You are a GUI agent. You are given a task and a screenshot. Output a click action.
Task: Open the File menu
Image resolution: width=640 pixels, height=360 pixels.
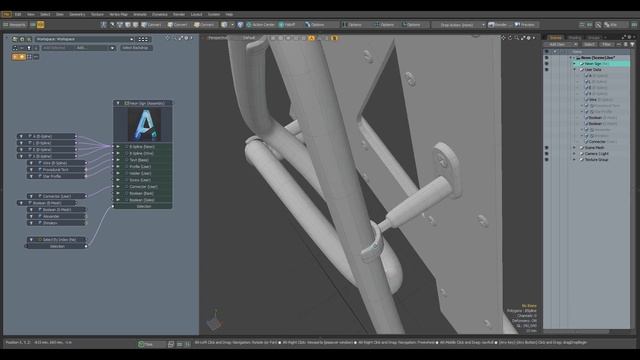(7, 14)
